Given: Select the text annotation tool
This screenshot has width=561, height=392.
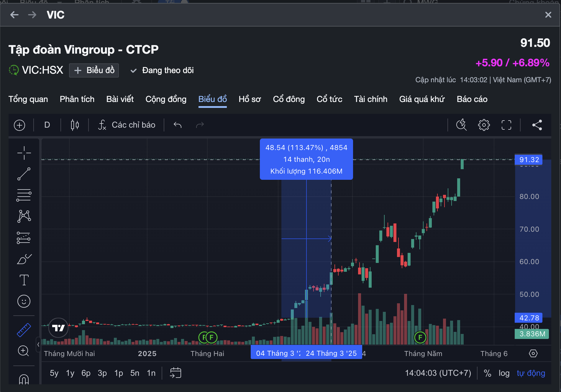Looking at the screenshot, I should click(x=24, y=280).
